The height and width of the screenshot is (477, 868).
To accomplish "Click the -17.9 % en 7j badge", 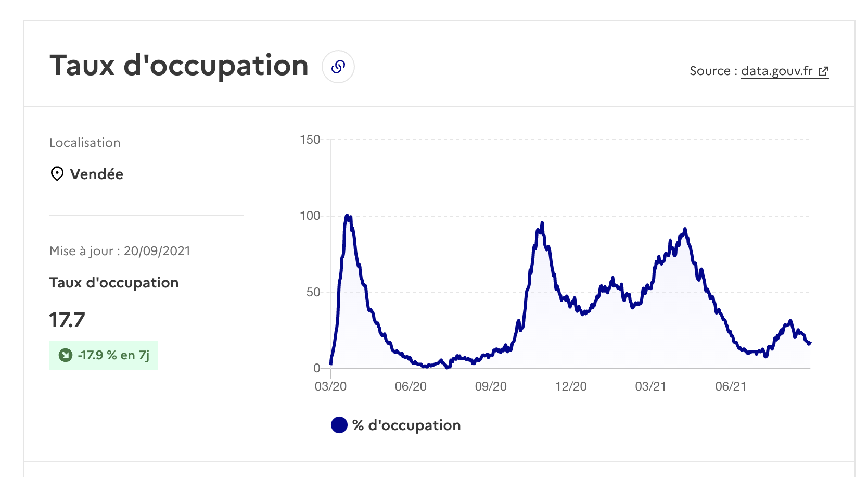I will pyautogui.click(x=104, y=355).
